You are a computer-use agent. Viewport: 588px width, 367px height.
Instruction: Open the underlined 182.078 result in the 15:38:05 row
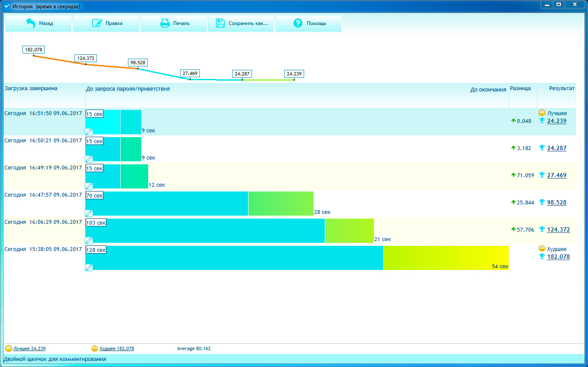coord(558,257)
